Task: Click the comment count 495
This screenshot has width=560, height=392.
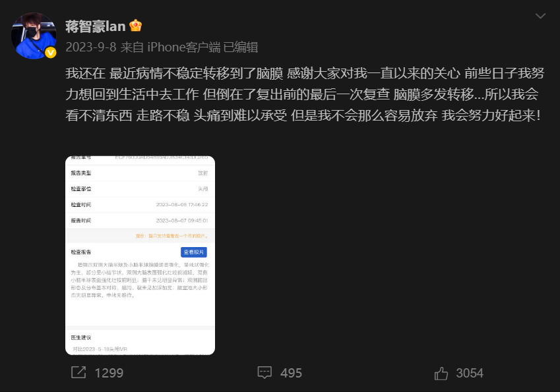Action: (x=291, y=373)
